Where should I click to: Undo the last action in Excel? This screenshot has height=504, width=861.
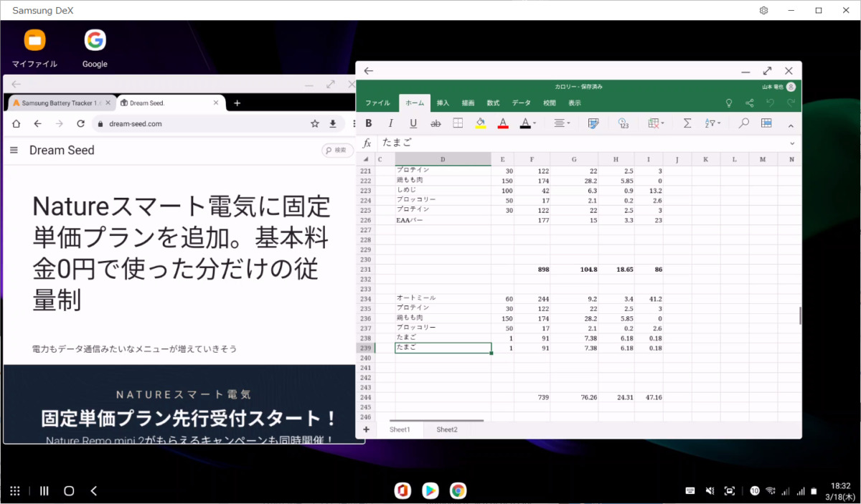click(771, 103)
